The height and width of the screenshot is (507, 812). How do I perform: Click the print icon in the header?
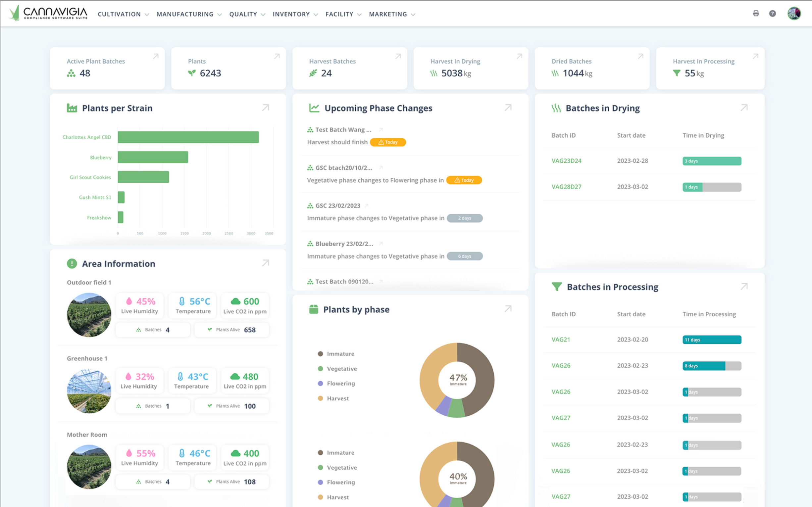coord(756,14)
